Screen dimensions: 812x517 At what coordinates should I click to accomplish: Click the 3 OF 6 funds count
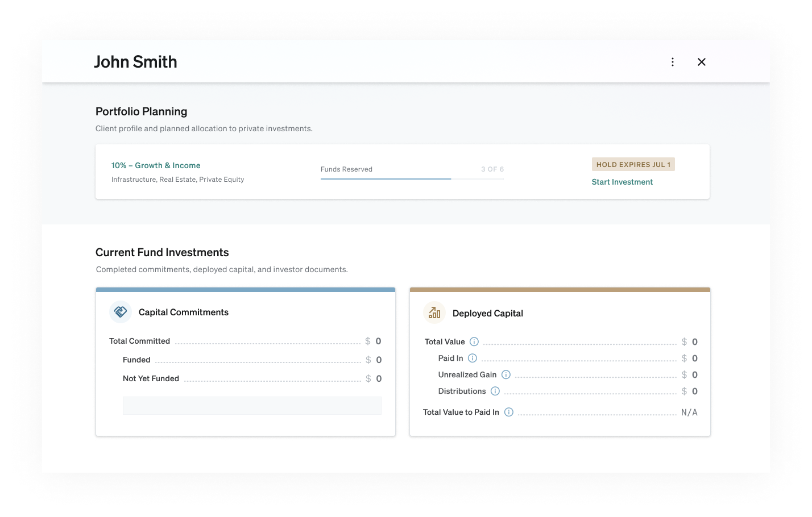tap(492, 169)
